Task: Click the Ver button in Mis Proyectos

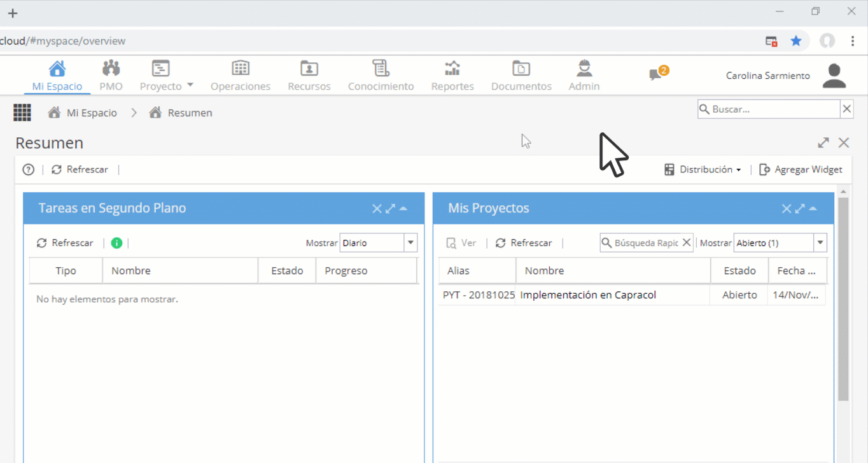Action: tap(461, 243)
